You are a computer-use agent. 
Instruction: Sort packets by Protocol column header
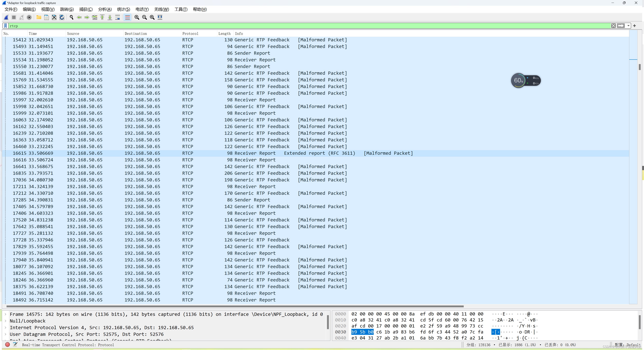190,34
